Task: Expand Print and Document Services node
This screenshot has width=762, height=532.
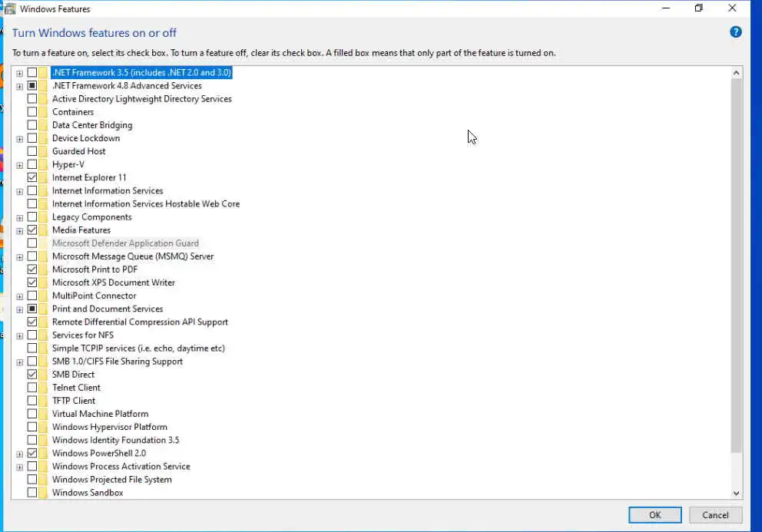Action: click(19, 309)
